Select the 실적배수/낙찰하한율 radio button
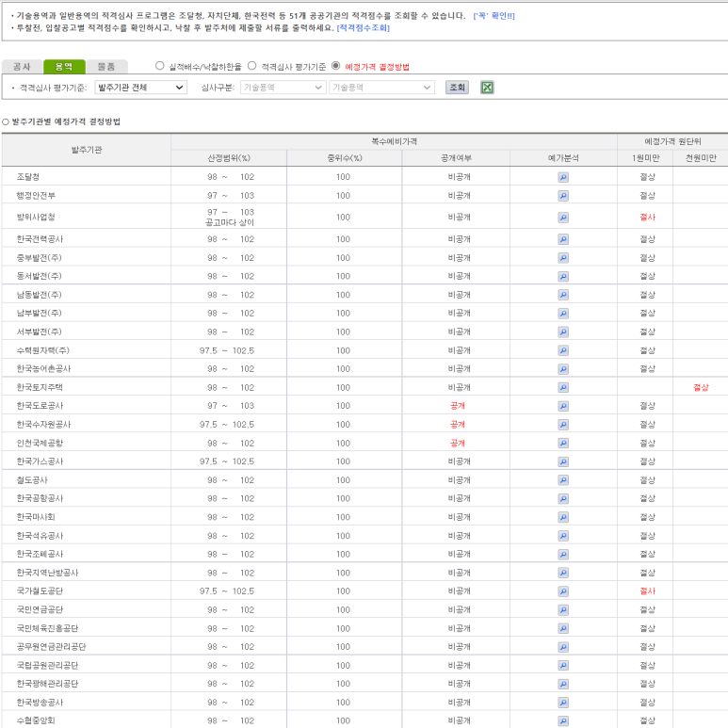Image resolution: width=728 pixels, height=728 pixels. [x=160, y=66]
